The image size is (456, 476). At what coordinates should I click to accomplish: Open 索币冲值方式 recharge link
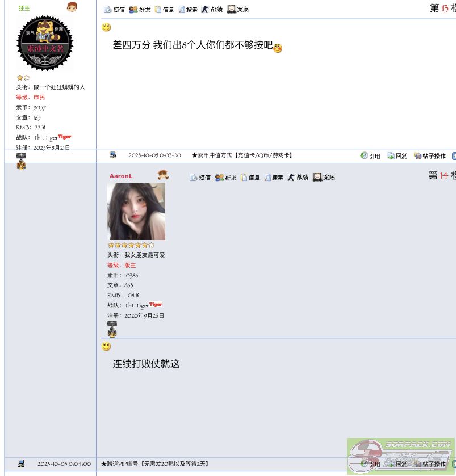tap(242, 155)
